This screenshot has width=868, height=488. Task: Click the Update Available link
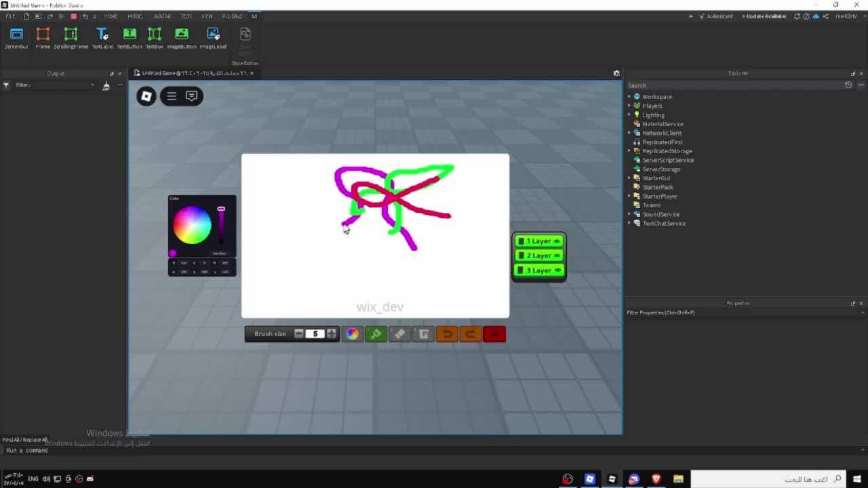coord(766,16)
